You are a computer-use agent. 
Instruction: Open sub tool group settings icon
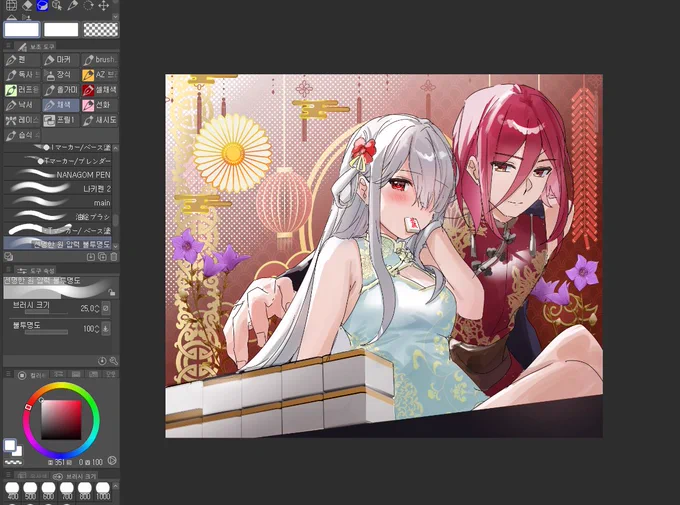(x=8, y=257)
